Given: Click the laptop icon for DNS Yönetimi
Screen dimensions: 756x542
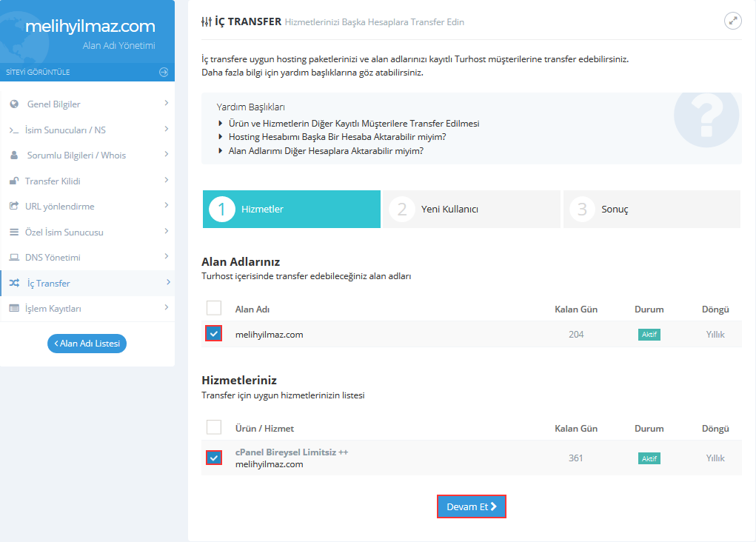Looking at the screenshot, I should click(x=13, y=258).
